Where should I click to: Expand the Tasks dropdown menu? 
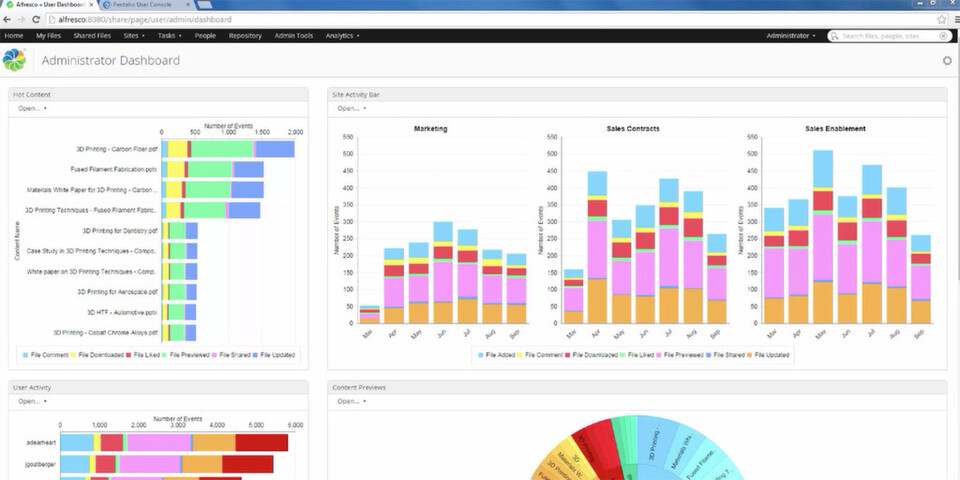pyautogui.click(x=169, y=36)
